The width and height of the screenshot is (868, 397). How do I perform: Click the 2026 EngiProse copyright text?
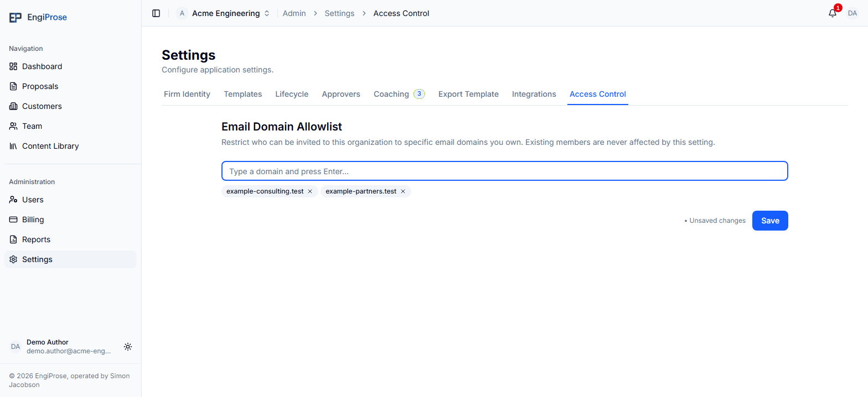[69, 380]
